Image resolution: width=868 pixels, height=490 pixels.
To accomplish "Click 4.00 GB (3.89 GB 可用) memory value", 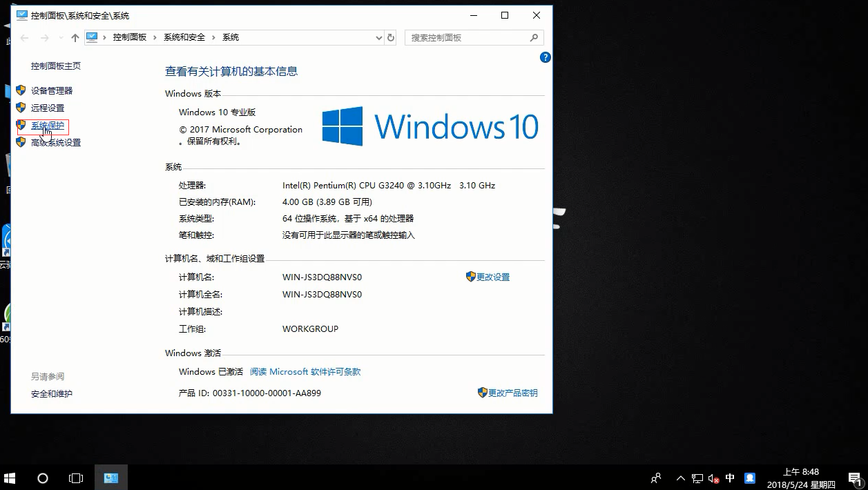I will pos(327,202).
